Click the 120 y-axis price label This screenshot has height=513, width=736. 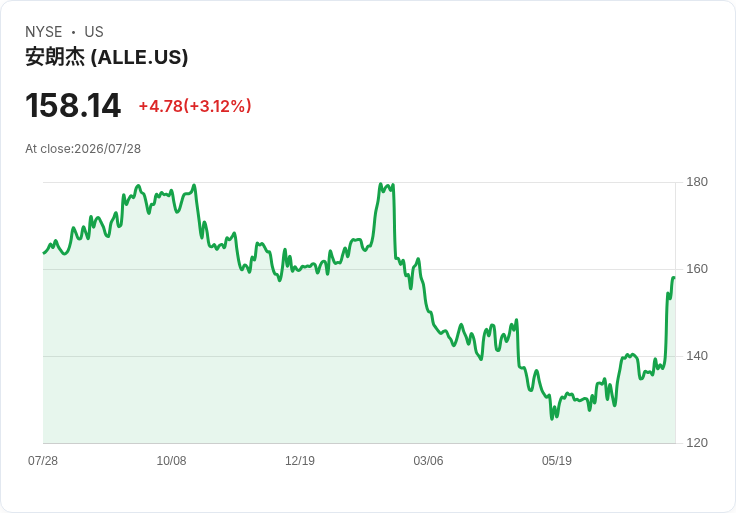pyautogui.click(x=697, y=443)
